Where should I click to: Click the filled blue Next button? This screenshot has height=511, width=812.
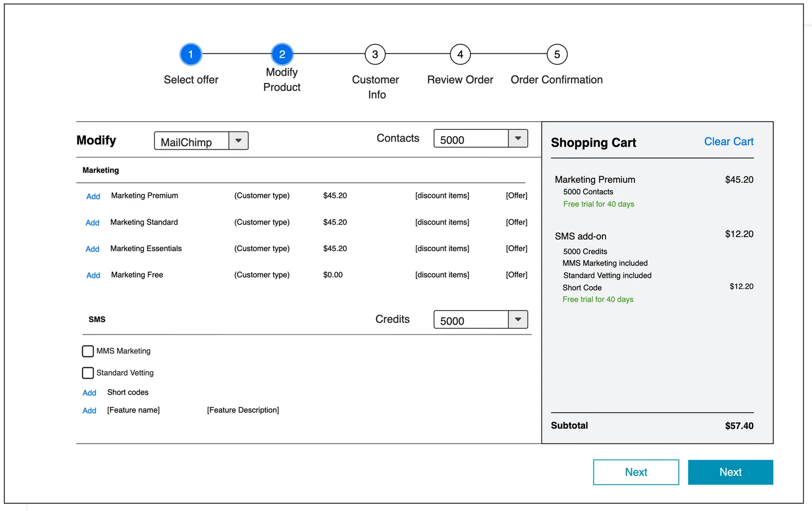click(x=730, y=472)
